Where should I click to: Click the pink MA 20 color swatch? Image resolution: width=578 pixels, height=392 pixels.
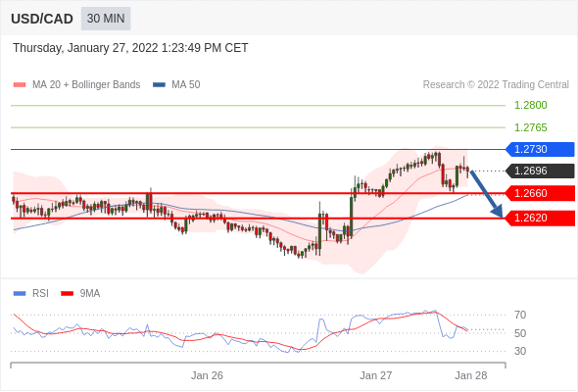tap(20, 85)
